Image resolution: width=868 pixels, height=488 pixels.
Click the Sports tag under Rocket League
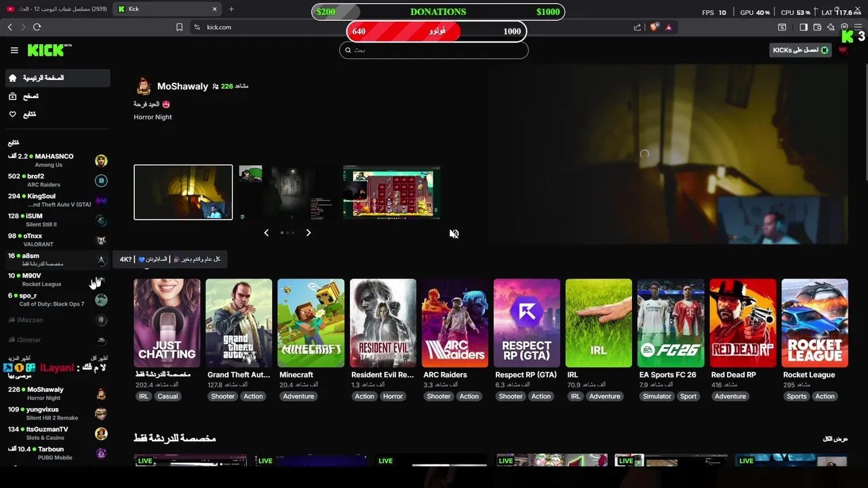point(797,396)
